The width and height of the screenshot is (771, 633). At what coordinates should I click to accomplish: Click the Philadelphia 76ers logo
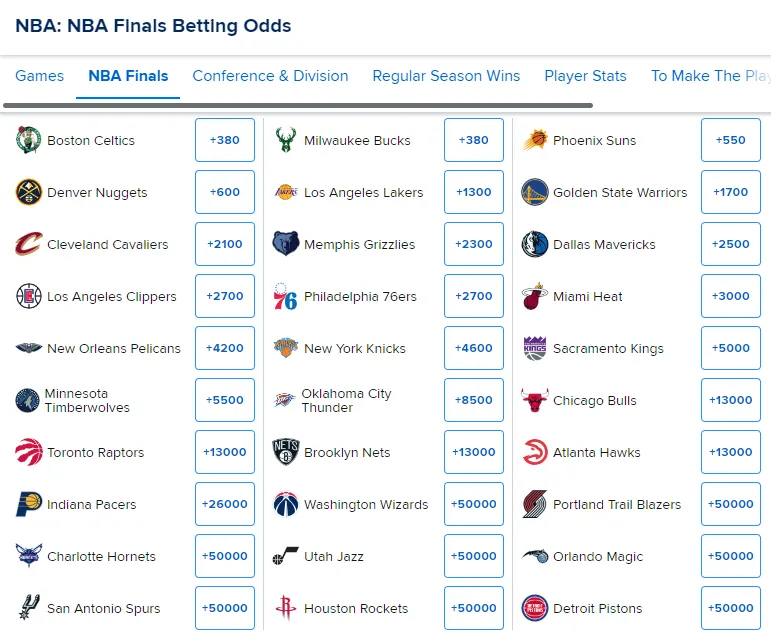[x=285, y=296]
